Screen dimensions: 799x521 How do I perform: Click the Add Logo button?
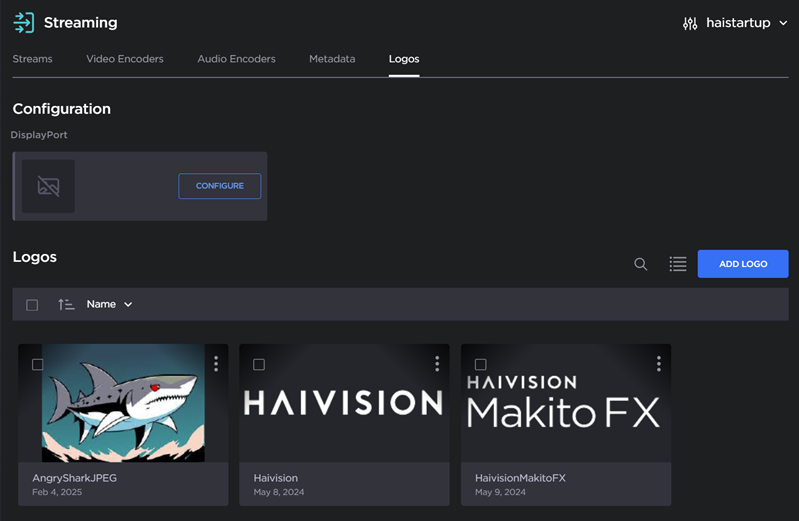743,264
